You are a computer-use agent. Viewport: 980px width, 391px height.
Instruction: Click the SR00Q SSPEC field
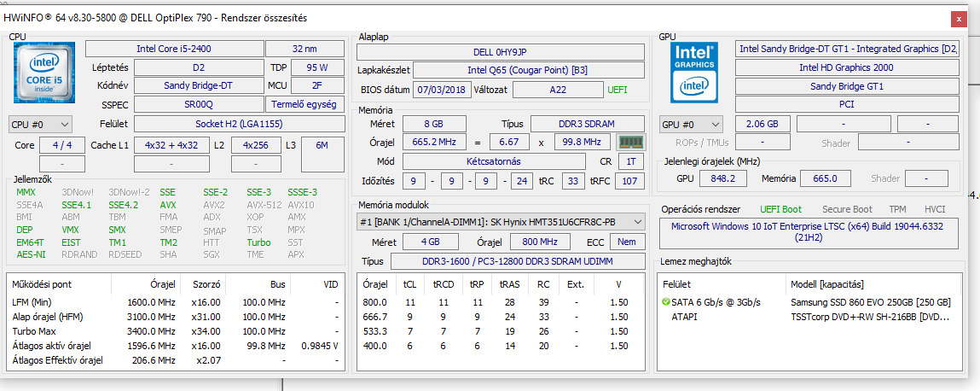click(200, 104)
